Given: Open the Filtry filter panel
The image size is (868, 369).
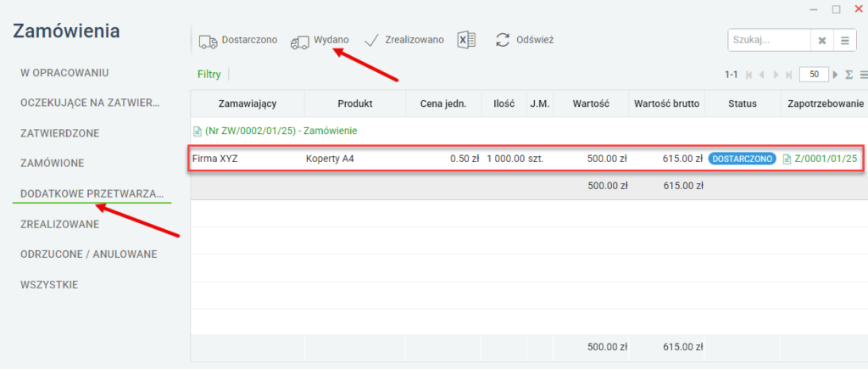Looking at the screenshot, I should click(x=209, y=75).
